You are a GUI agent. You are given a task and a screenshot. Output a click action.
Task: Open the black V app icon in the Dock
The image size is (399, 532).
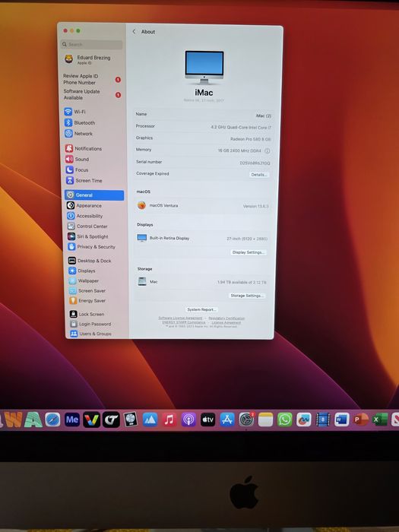92,420
